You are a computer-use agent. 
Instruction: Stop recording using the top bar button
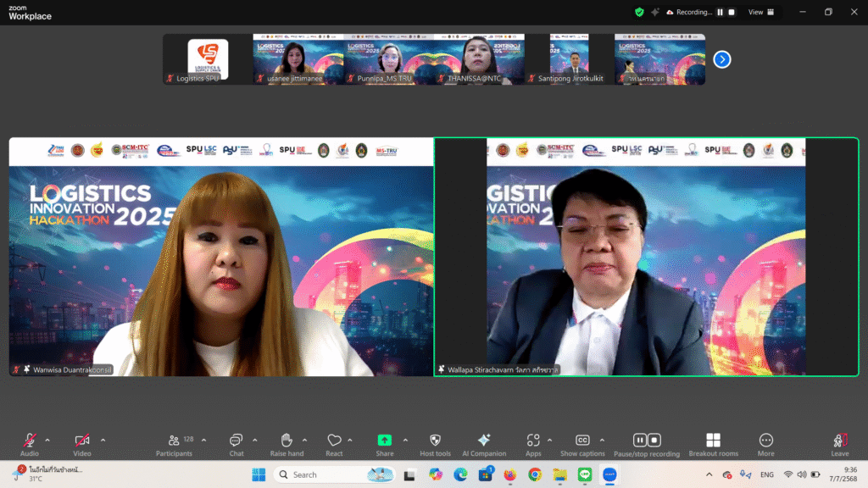[x=732, y=12]
